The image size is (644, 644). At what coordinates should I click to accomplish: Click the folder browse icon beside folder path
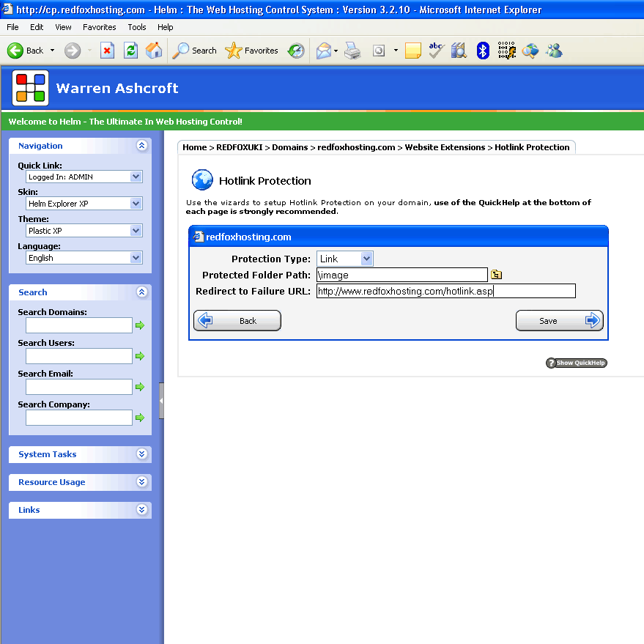coord(496,274)
